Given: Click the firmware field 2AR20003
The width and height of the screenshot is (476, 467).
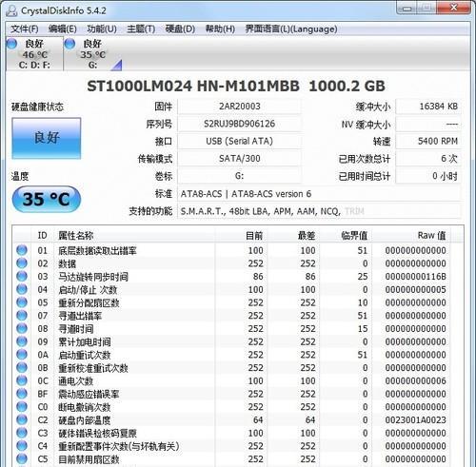Looking at the screenshot, I should [x=240, y=107].
